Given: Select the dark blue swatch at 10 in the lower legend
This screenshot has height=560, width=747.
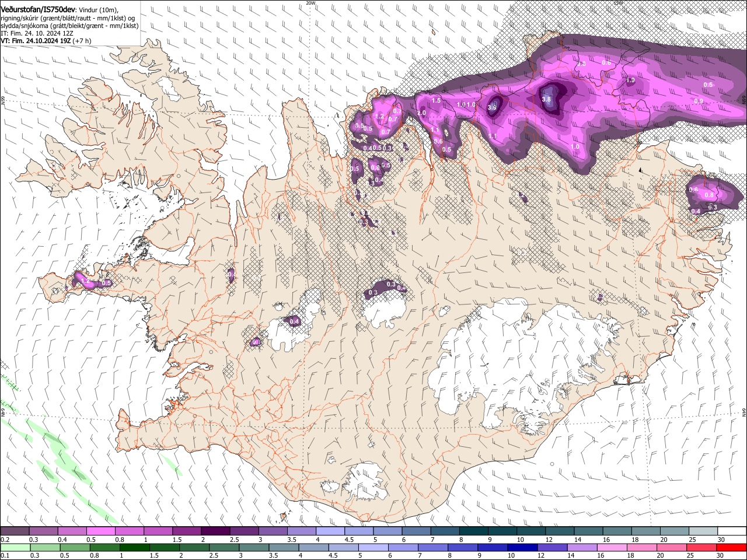Looking at the screenshot, I should [522, 548].
